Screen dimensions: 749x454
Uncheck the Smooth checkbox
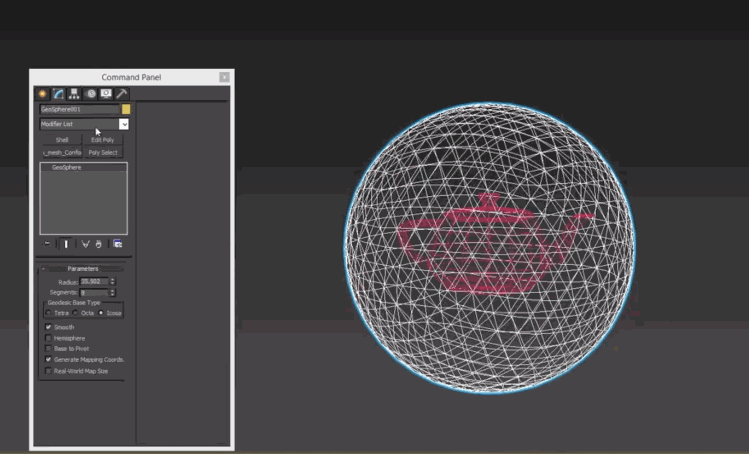pos(48,327)
